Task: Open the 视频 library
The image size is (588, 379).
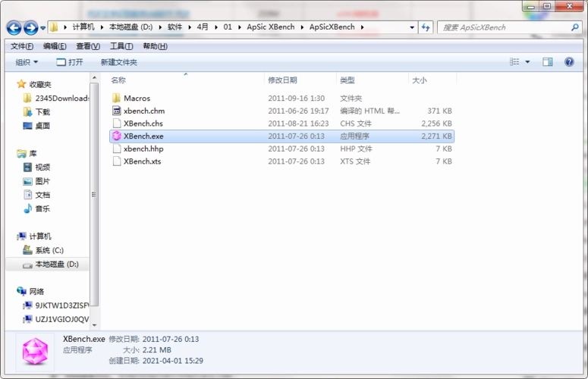Action: (x=42, y=168)
